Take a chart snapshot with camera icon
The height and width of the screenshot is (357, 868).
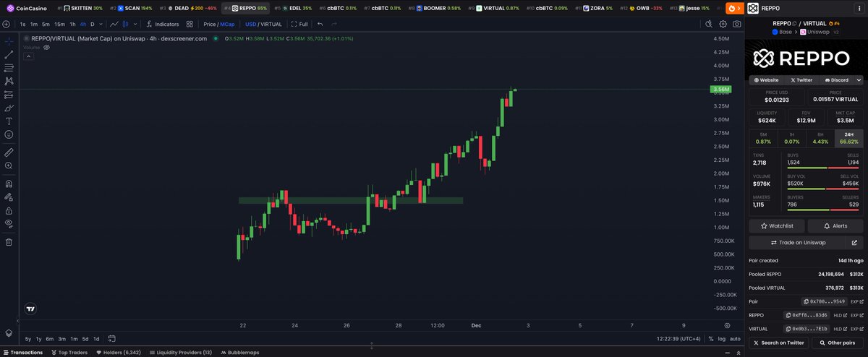tap(736, 24)
